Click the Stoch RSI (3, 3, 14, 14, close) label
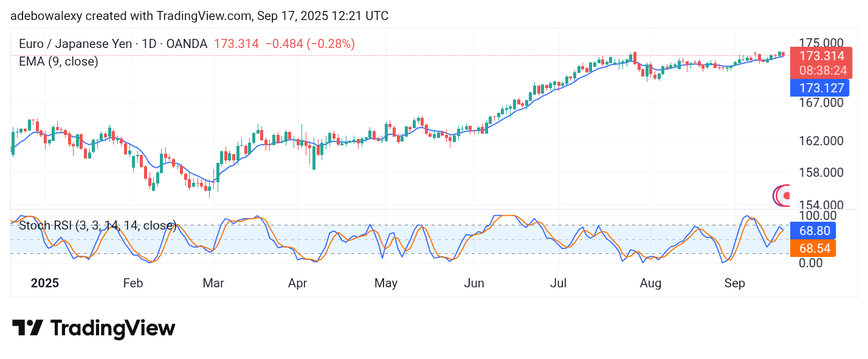 (x=98, y=226)
